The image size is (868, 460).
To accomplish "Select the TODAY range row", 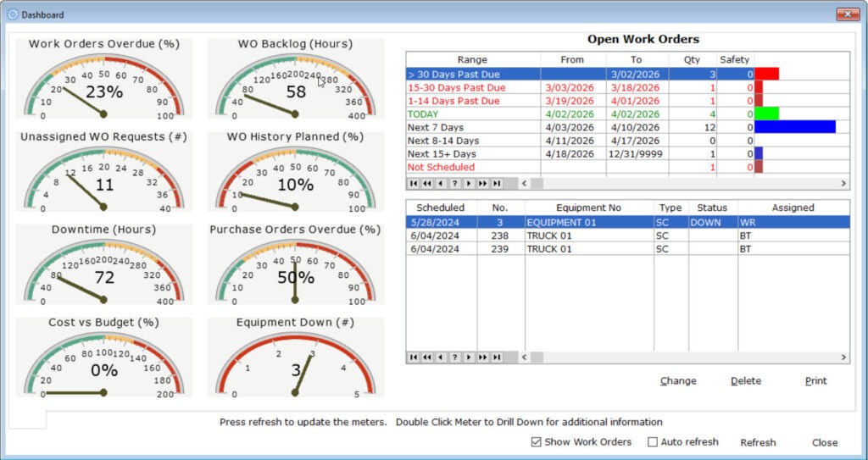I will click(472, 114).
